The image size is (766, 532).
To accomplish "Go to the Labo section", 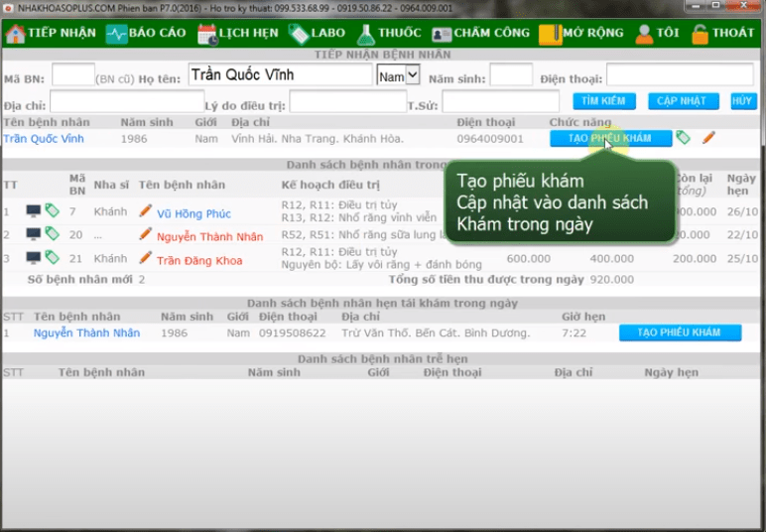I will click(x=317, y=33).
